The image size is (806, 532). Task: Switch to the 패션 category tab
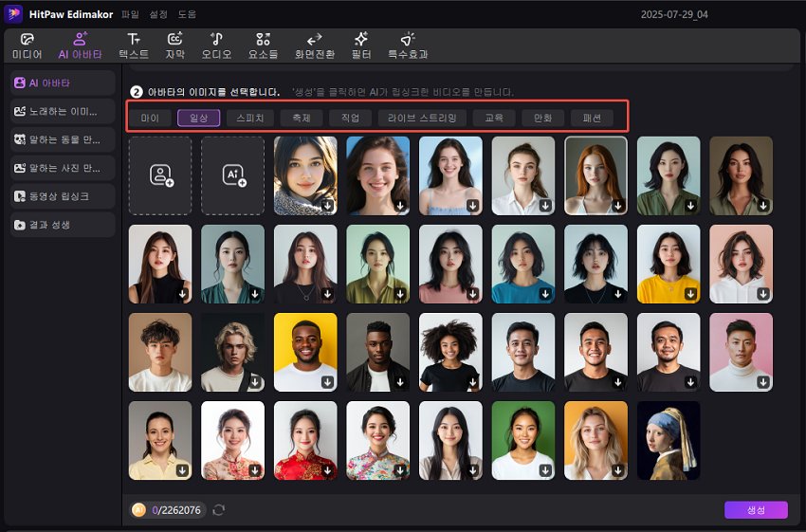pyautogui.click(x=592, y=118)
